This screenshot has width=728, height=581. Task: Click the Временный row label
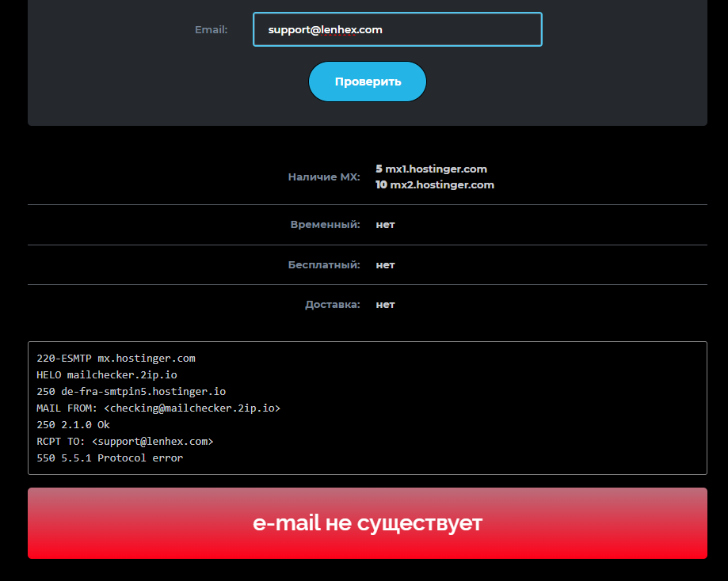coord(325,225)
